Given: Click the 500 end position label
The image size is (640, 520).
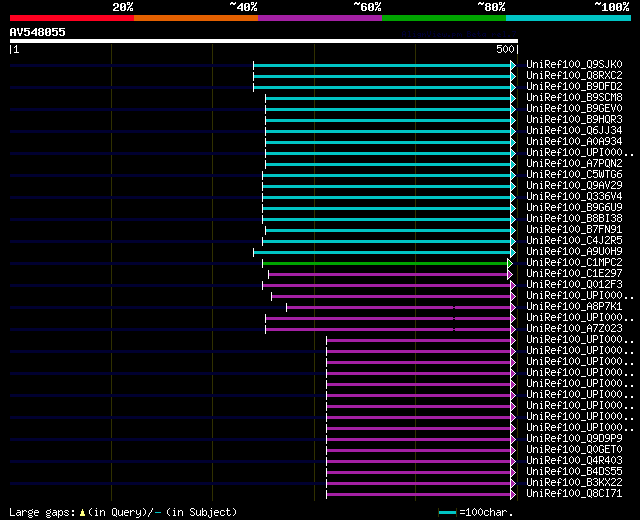Looking at the screenshot, I should click(505, 49).
